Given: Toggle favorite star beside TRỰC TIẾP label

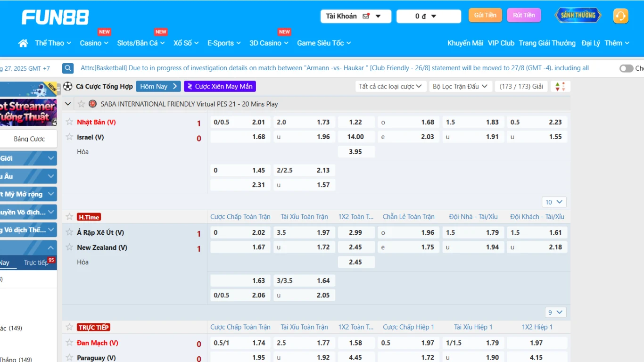Looking at the screenshot, I should coord(69,327).
